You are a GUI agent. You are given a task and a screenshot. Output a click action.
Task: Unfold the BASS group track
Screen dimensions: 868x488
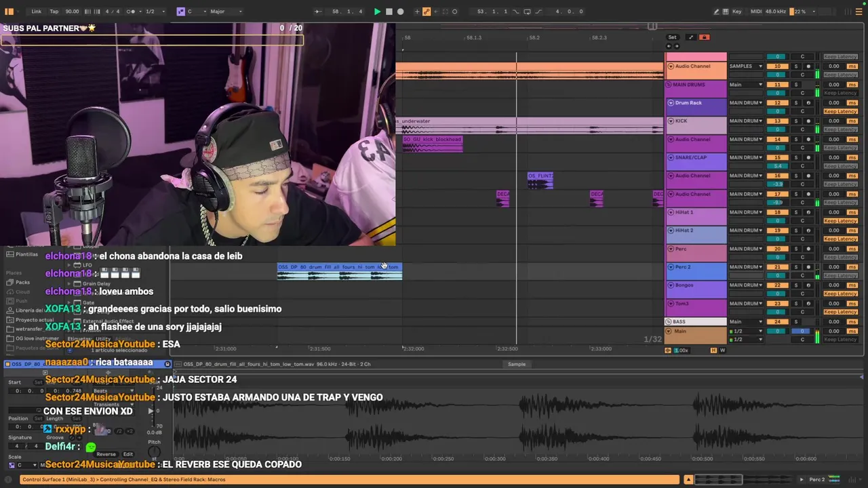click(669, 322)
